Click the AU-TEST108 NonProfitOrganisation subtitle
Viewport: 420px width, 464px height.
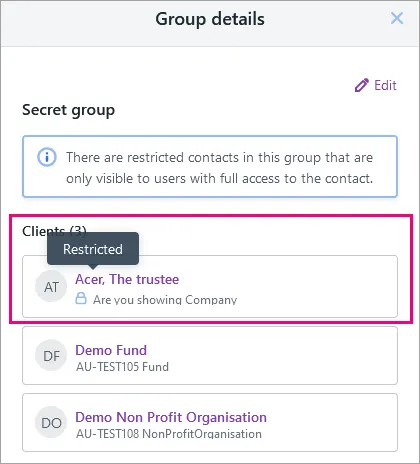pos(169,434)
